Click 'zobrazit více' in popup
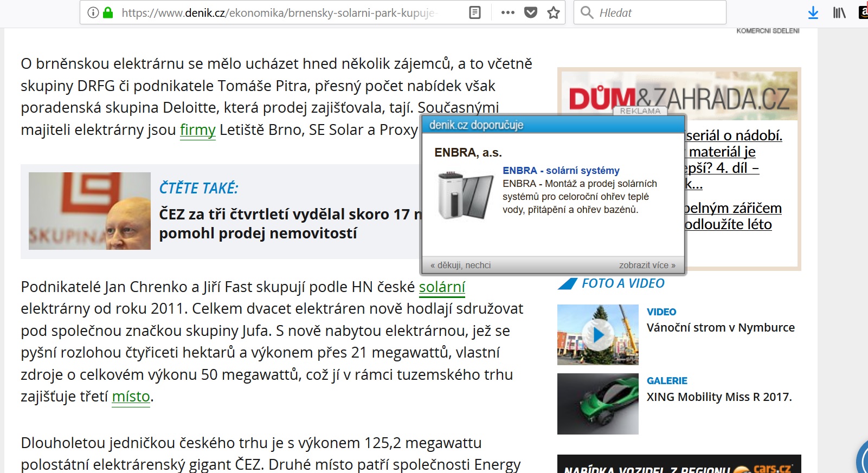The image size is (868, 473). [x=647, y=265]
